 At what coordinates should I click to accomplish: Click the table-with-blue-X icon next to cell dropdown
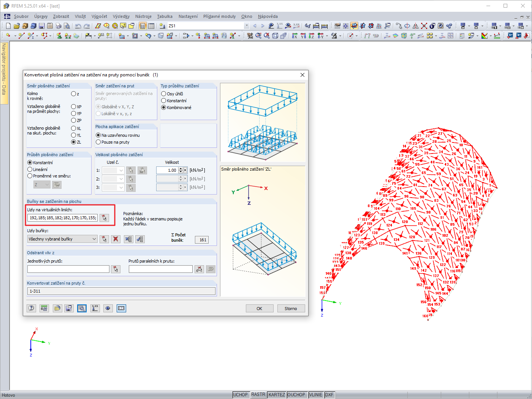128,239
